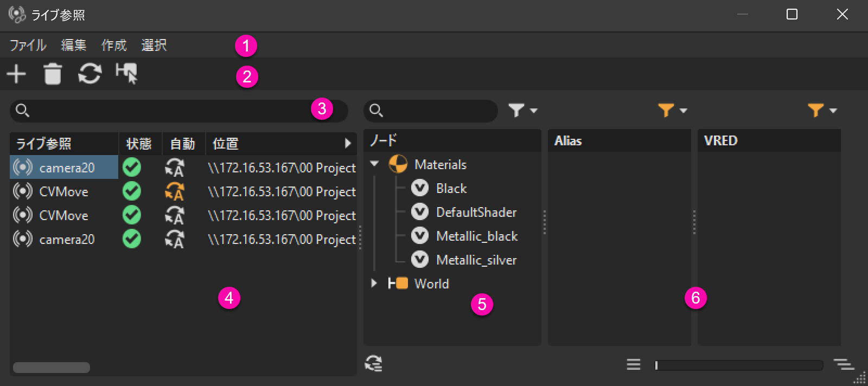Click the 状態 column header
Screen dimensions: 868x386
[139, 144]
